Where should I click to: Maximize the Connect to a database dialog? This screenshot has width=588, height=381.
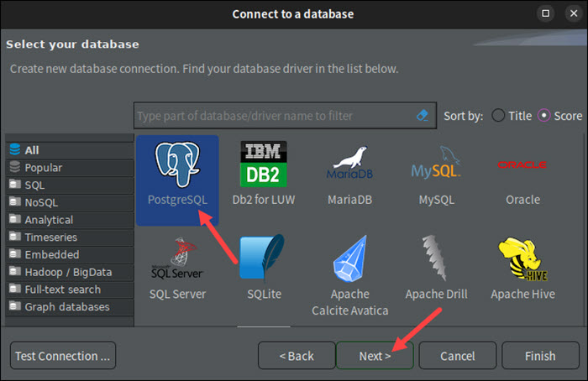click(x=546, y=13)
